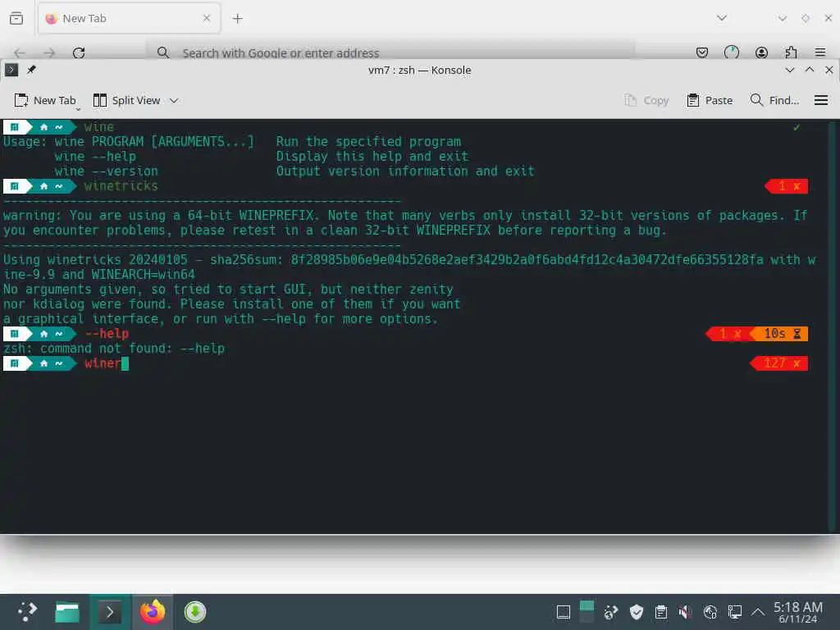The image size is (840, 630).
Task: Click the Firefox list all tabs chevron
Action: tap(722, 18)
